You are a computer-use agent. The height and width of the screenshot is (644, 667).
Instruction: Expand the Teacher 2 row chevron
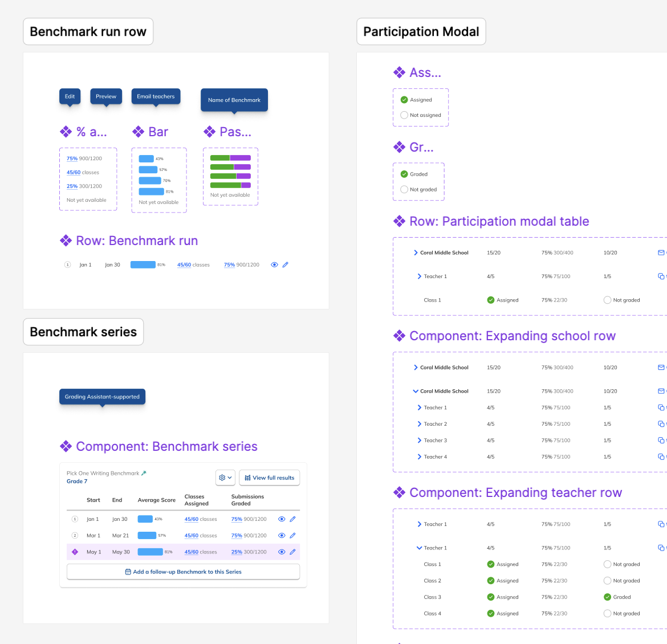coord(419,424)
